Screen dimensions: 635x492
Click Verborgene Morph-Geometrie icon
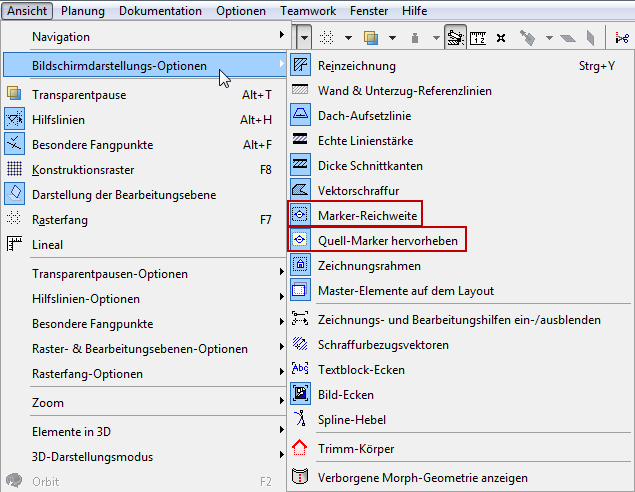[300, 477]
